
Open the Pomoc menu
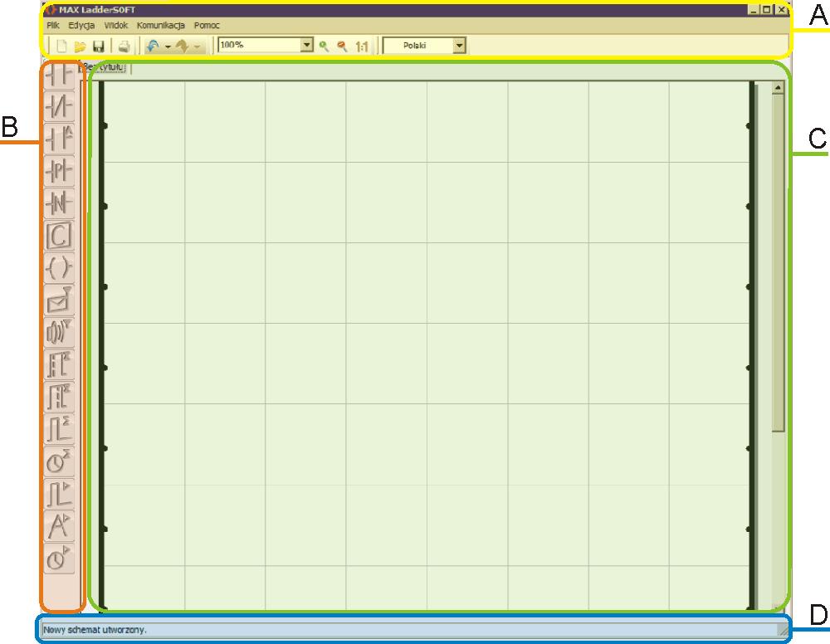pos(207,25)
